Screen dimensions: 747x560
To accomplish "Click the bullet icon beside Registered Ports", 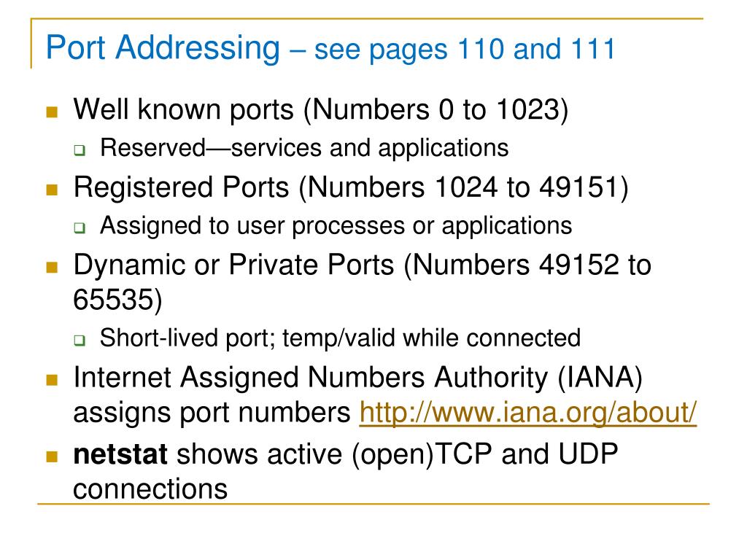I will coord(52,190).
